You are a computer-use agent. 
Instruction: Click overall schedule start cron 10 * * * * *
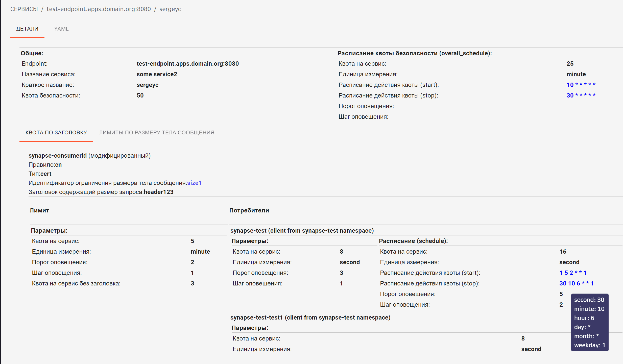(581, 85)
